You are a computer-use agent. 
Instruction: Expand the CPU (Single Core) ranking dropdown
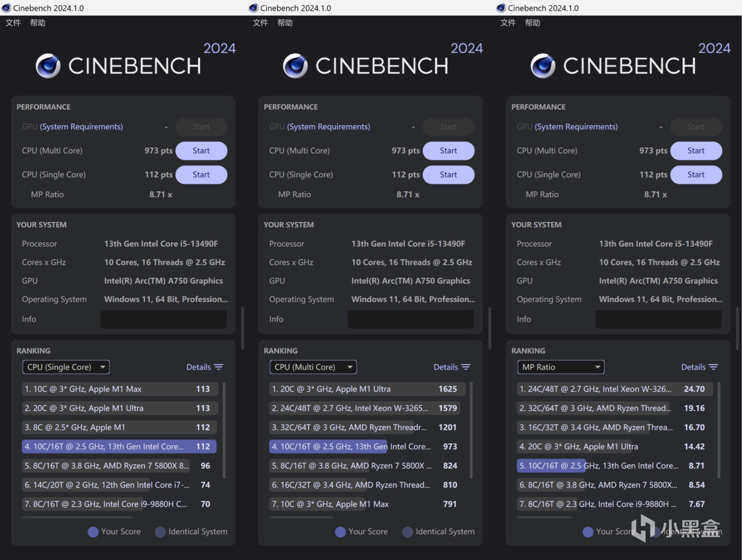pos(66,367)
